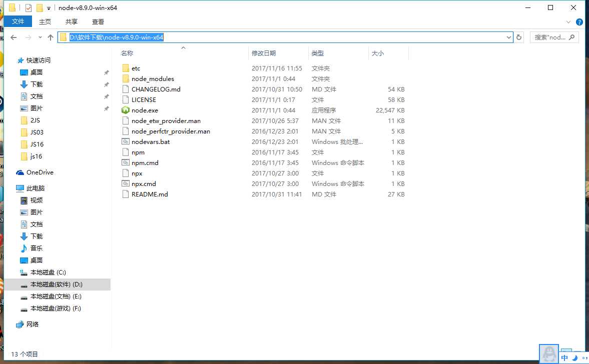This screenshot has height=364, width=589.
Task: Go up one folder level
Action: 51,37
